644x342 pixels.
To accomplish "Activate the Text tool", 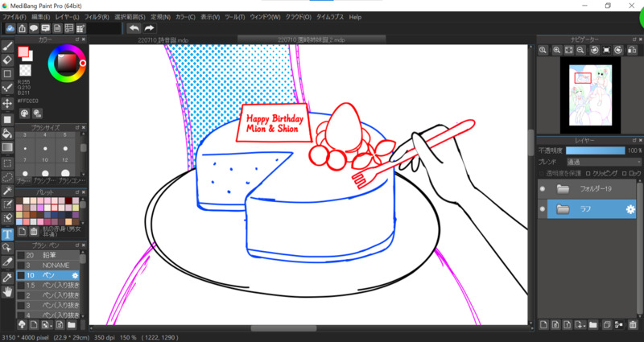I will (7, 234).
